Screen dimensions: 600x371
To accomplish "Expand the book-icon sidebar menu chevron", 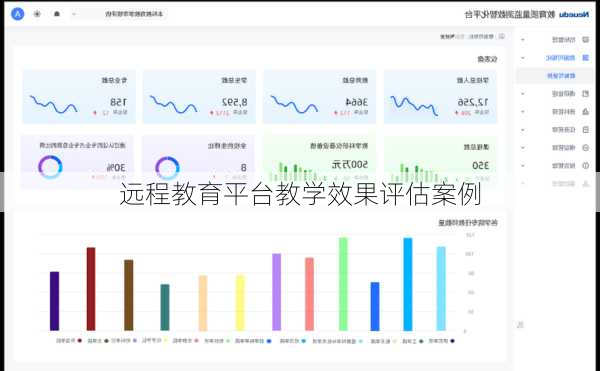I will [x=523, y=93].
